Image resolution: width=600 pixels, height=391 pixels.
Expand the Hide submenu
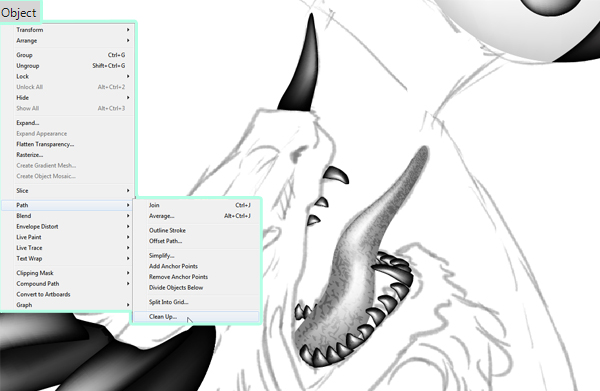(67, 98)
